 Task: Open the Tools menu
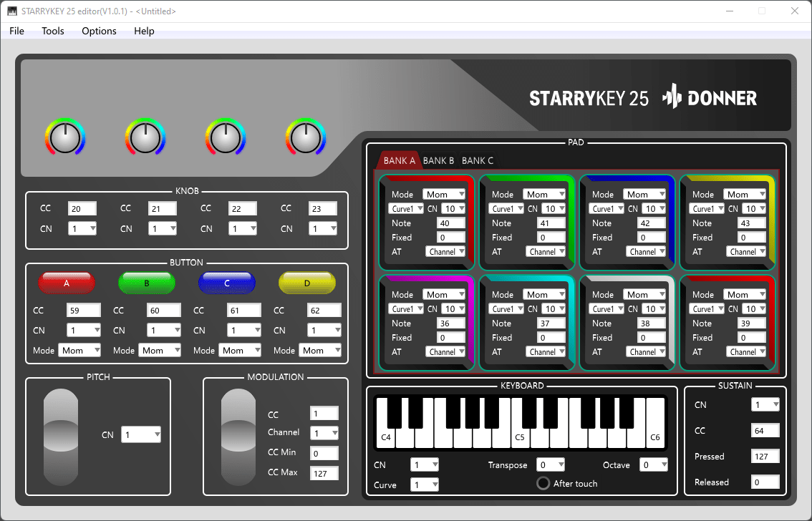click(52, 31)
